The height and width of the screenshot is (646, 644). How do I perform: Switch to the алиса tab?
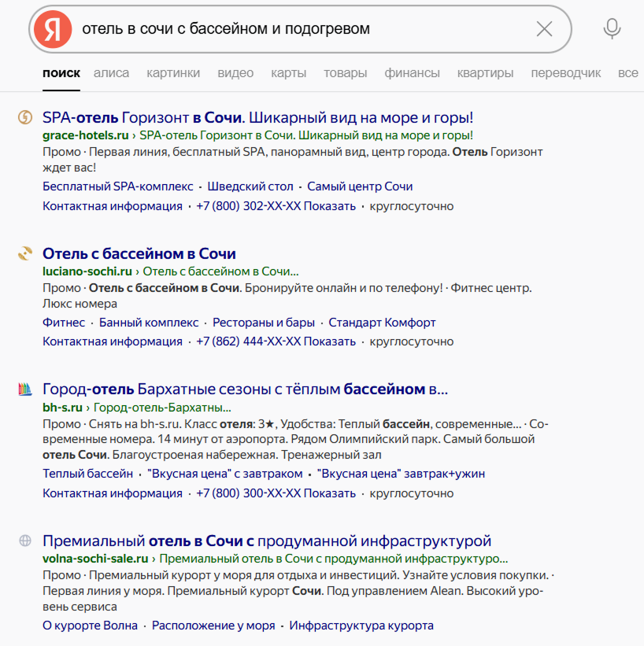point(111,73)
